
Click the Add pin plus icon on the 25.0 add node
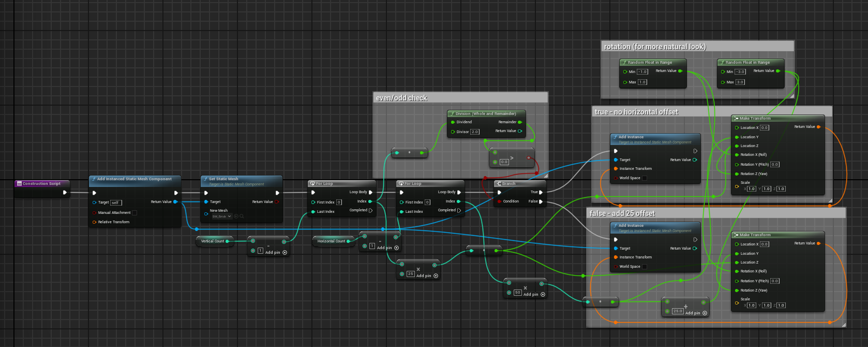click(705, 313)
